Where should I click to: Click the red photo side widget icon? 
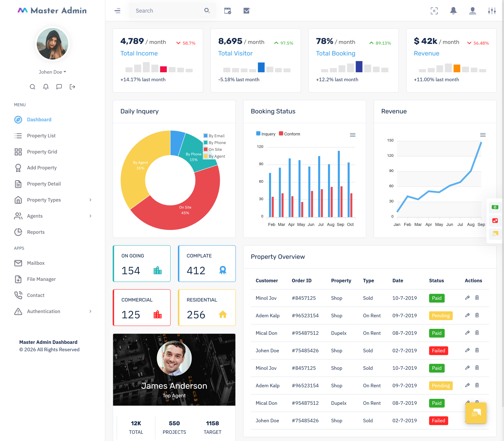pyautogui.click(x=495, y=220)
